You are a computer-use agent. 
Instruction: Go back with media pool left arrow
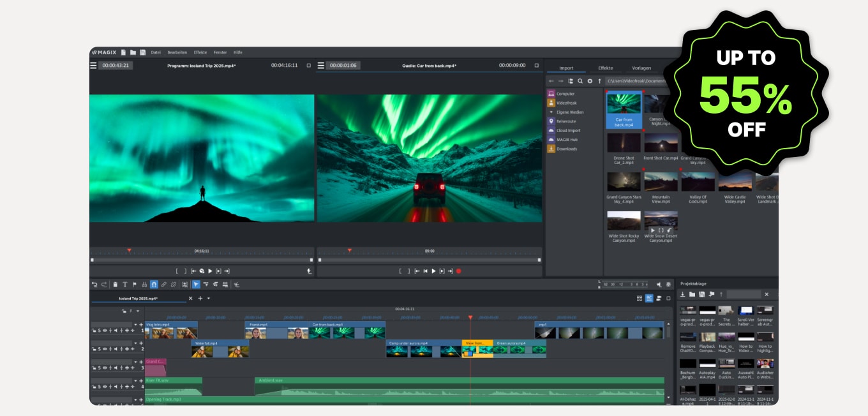[551, 81]
